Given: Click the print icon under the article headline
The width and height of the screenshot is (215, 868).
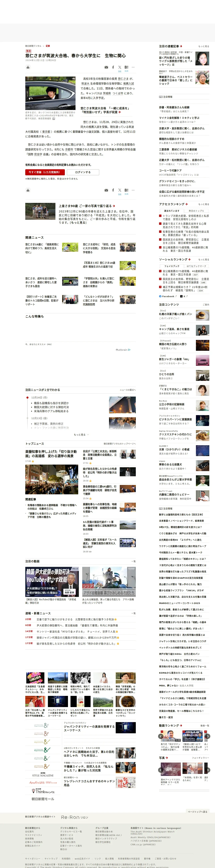Looking at the screenshot, I should [x=28, y=67].
